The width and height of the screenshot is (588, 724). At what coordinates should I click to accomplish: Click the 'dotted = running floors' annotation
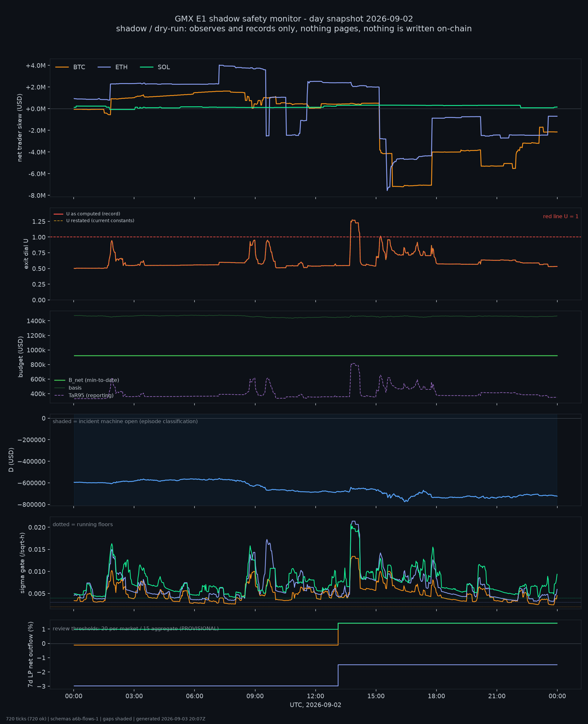[83, 524]
